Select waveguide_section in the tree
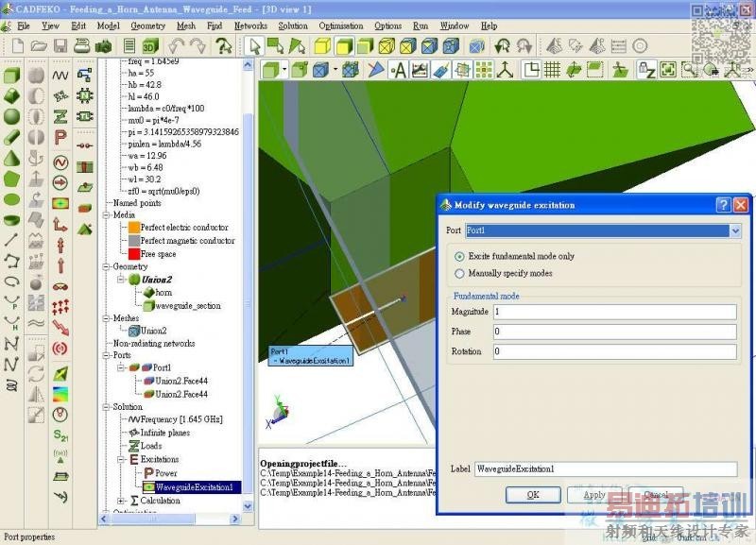Screen dimensions: 756x545 click(188, 306)
